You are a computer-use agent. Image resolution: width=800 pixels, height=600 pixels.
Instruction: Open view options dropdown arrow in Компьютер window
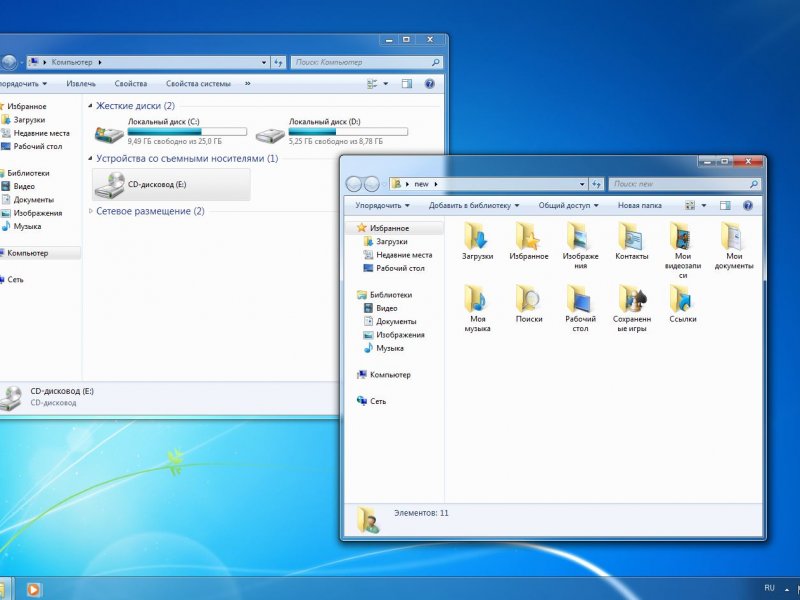(x=386, y=84)
